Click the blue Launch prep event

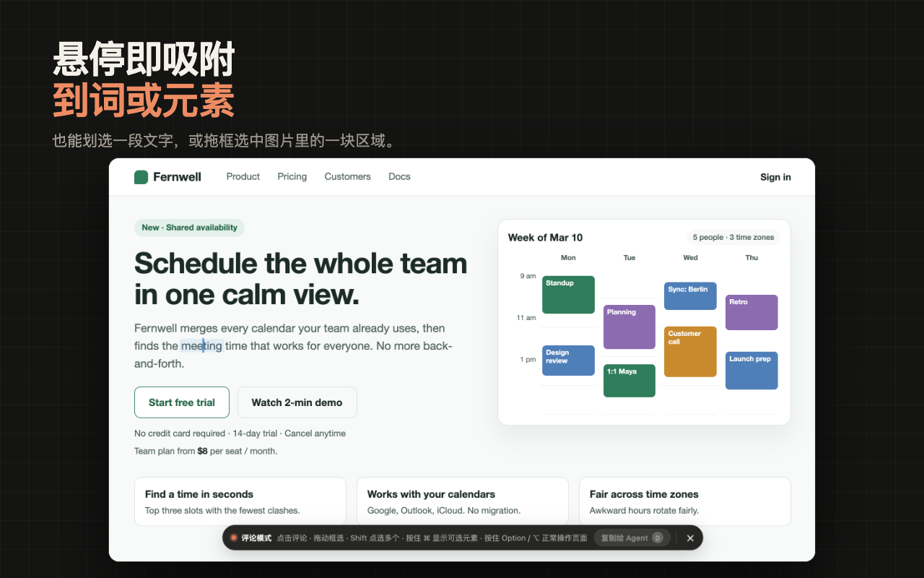tap(751, 371)
